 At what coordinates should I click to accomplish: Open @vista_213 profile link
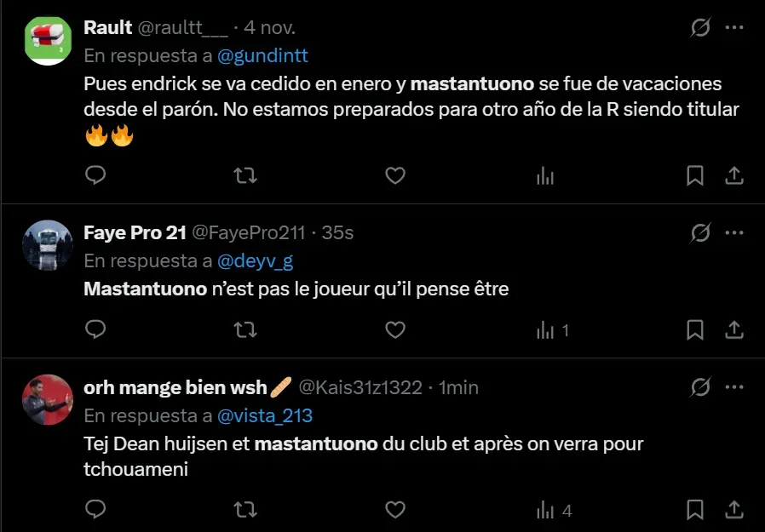coord(265,416)
